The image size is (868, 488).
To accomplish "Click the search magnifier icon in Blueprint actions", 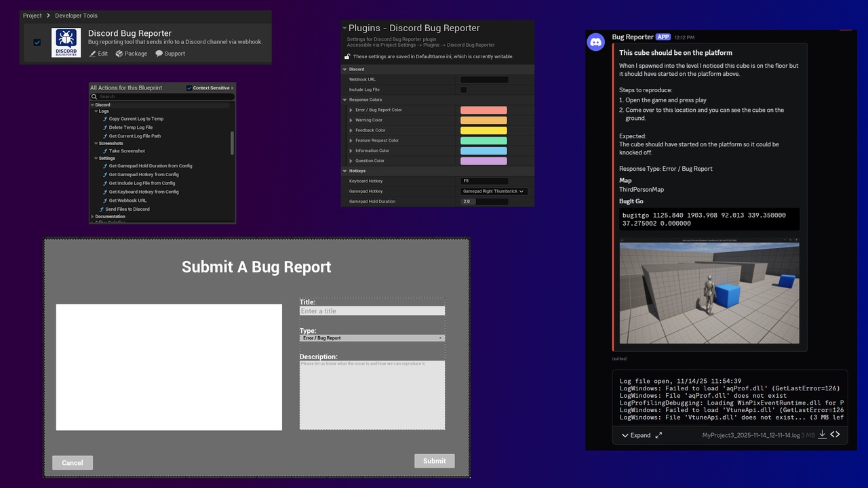I will click(x=96, y=97).
